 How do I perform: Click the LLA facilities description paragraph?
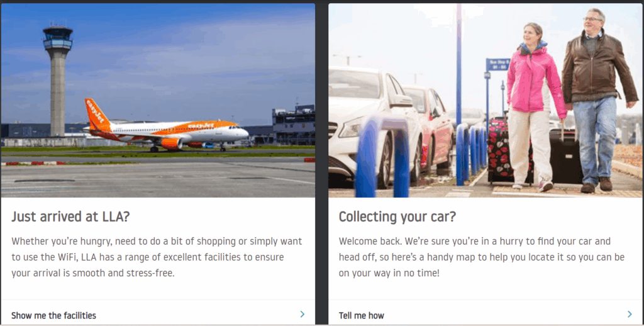coord(157,257)
